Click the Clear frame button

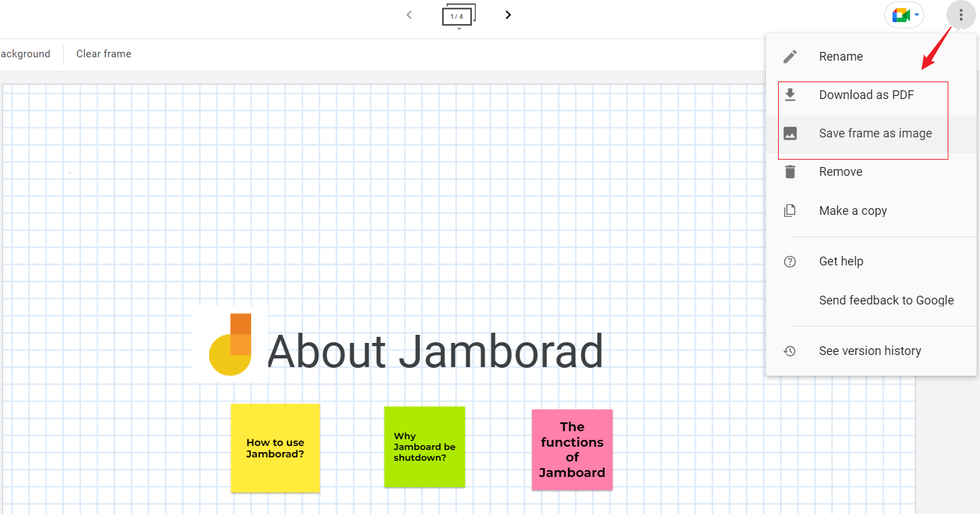pyautogui.click(x=104, y=54)
